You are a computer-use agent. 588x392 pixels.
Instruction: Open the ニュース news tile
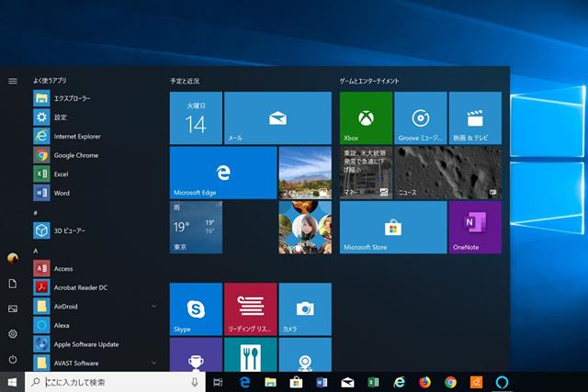click(448, 173)
